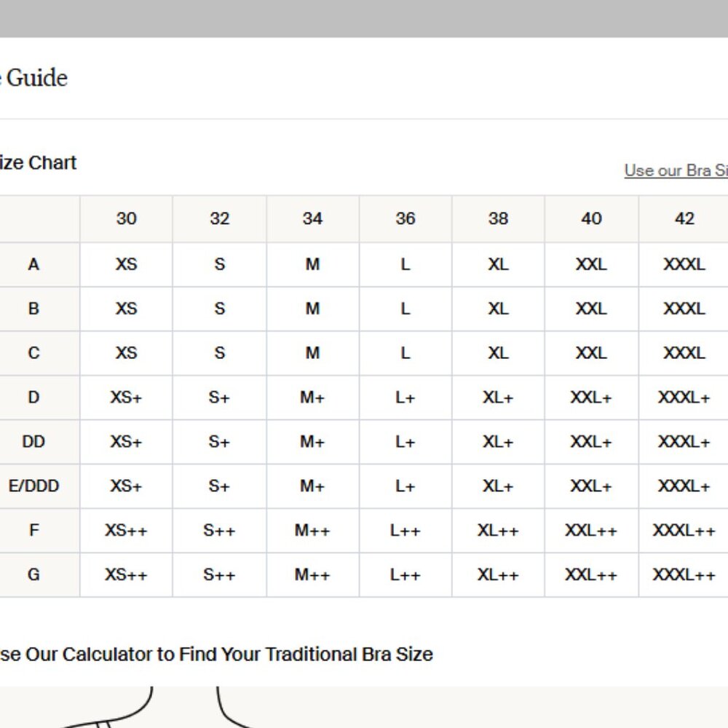
Task: Select XS cell in row A
Action: click(x=126, y=264)
